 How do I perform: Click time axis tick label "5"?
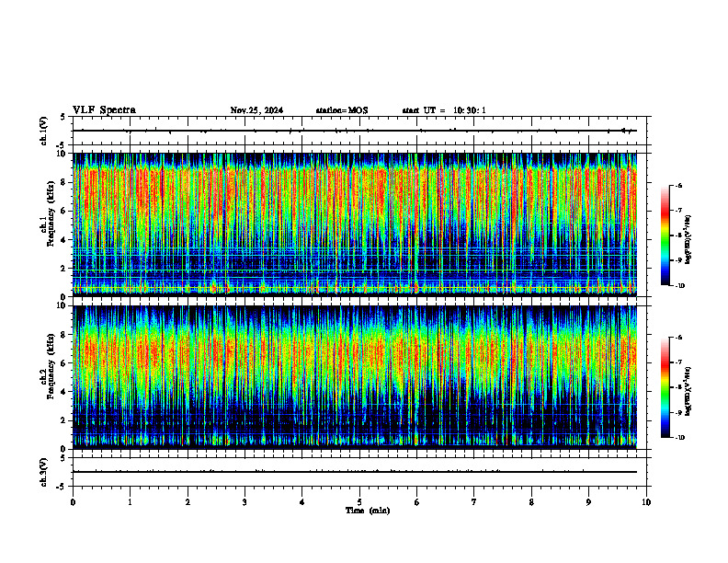(359, 502)
